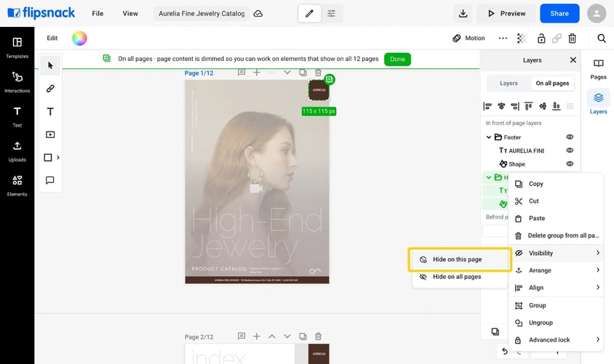The width and height of the screenshot is (614, 364).
Task: Align elements to vertical middle
Action: 543,106
